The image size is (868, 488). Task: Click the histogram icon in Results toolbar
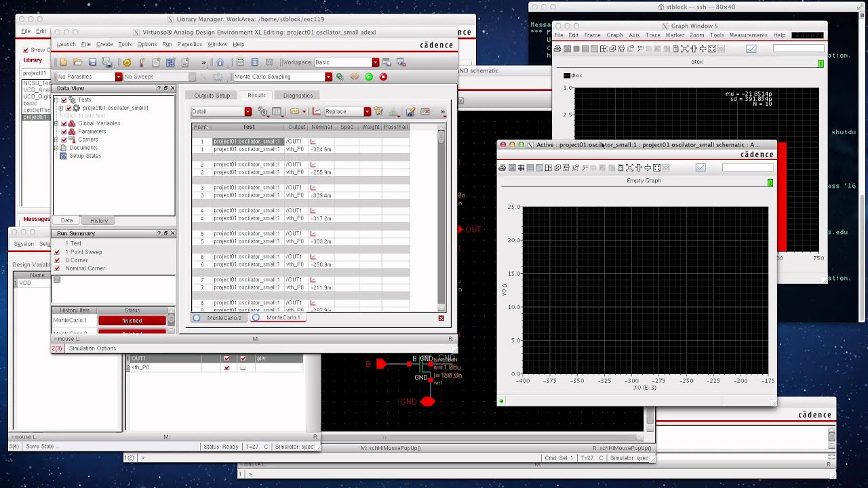click(394, 111)
